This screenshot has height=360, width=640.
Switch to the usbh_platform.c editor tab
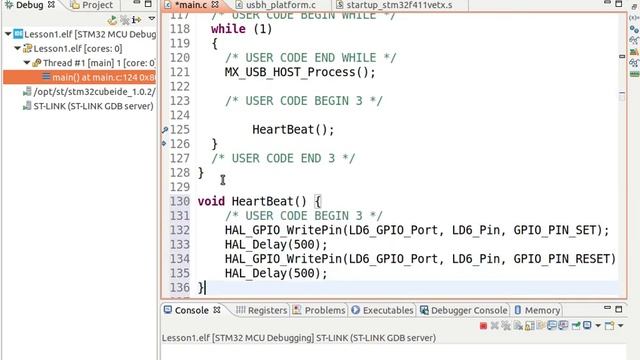point(276,5)
